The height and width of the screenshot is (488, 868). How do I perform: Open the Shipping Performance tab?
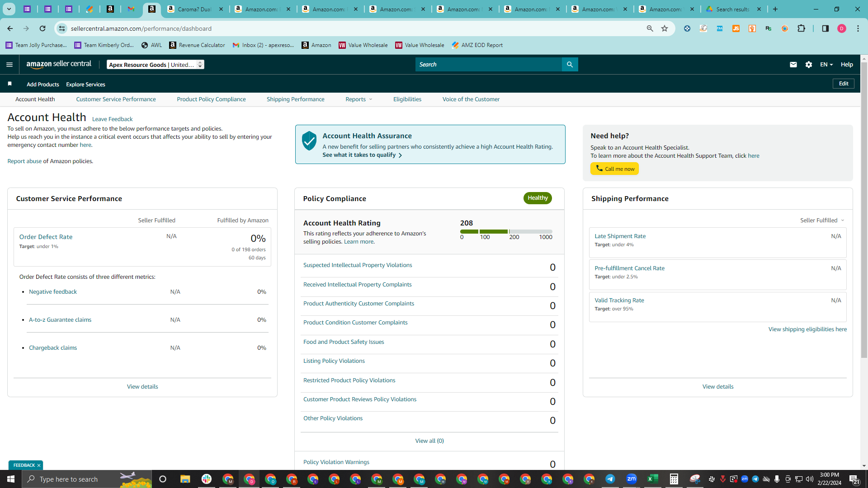tap(295, 99)
